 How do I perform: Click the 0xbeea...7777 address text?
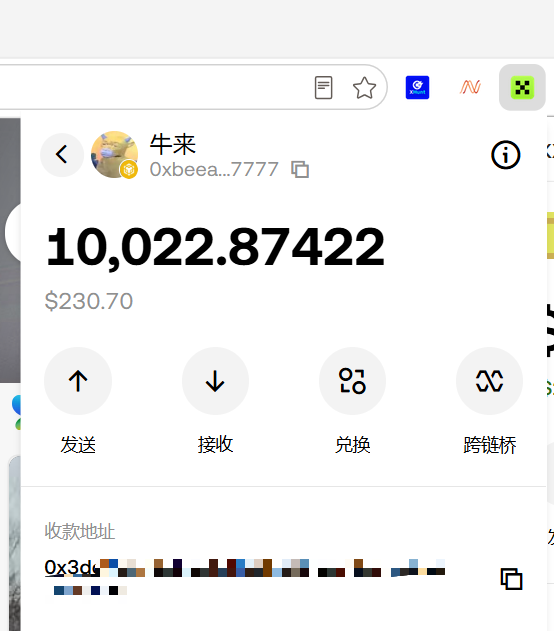pyautogui.click(x=214, y=169)
